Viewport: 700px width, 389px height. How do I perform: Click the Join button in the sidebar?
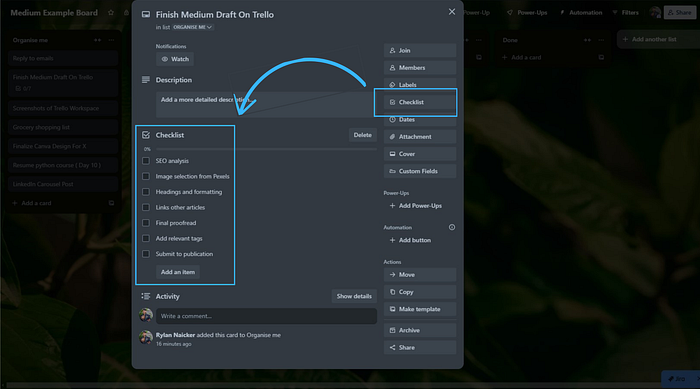pos(420,50)
